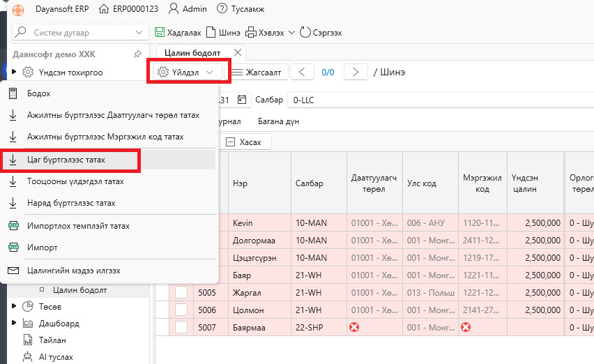Save with the Хадгалах button
This screenshot has height=364, width=594.
178,33
